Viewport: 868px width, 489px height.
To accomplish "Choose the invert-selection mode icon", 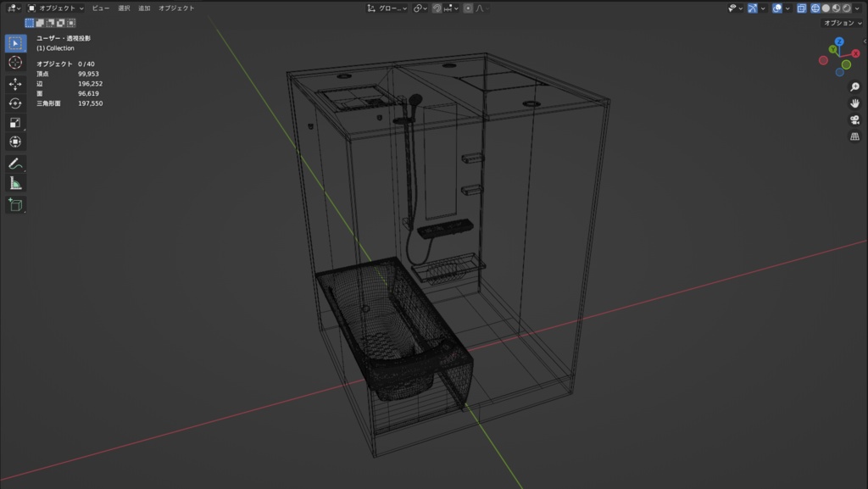I will (x=61, y=23).
